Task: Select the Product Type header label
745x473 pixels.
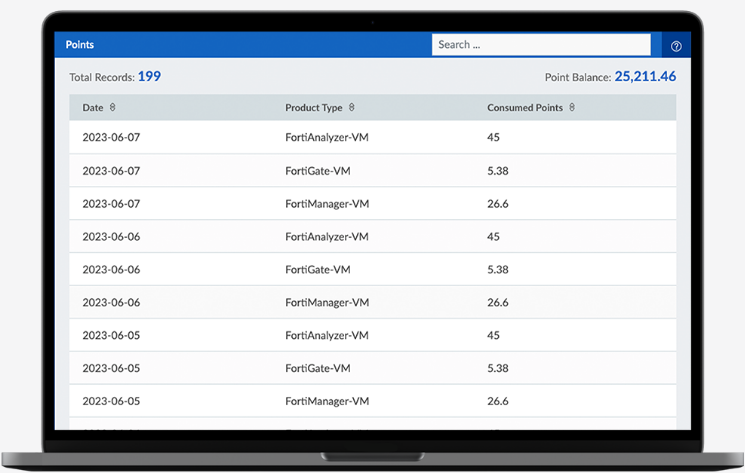Action: click(x=314, y=108)
